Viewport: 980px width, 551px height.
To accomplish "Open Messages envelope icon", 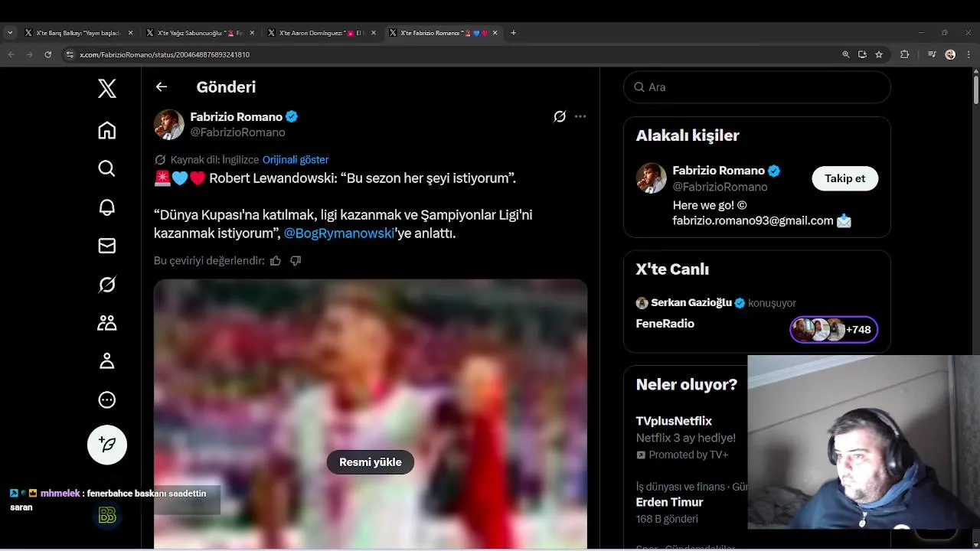I will pos(107,246).
